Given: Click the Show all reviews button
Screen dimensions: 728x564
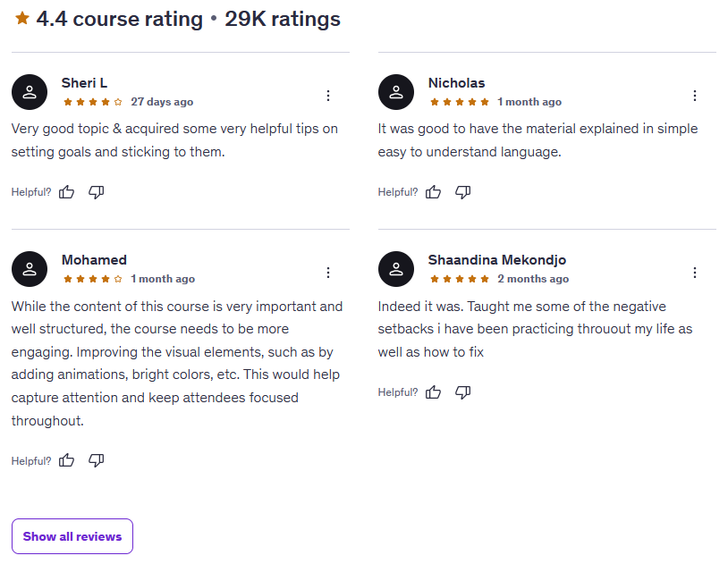Looking at the screenshot, I should (72, 536).
